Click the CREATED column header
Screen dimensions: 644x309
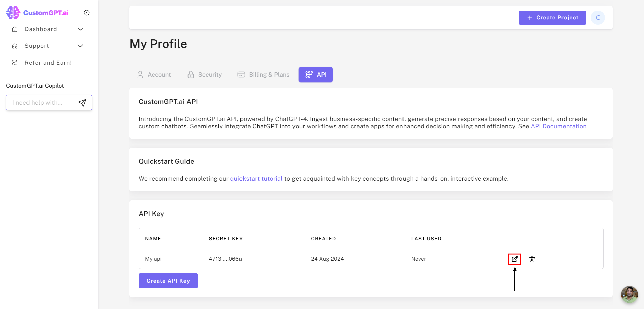pos(323,239)
